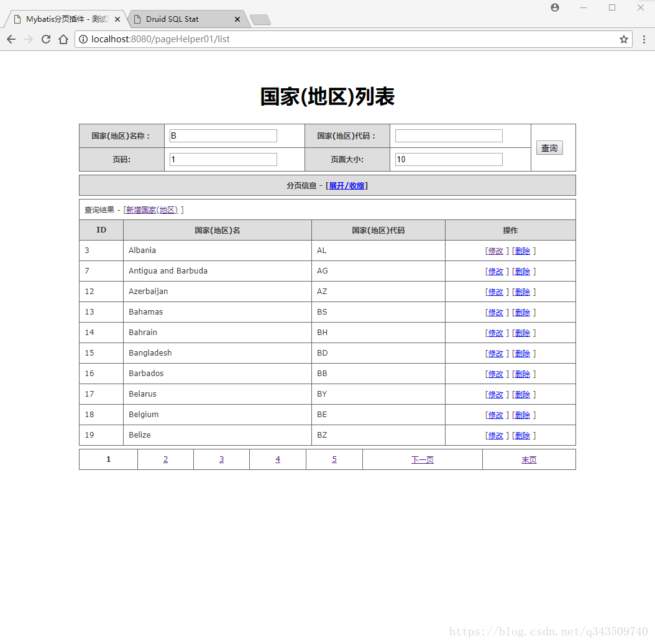Jump to page 5 of results
This screenshot has height=644, width=655.
[x=334, y=459]
